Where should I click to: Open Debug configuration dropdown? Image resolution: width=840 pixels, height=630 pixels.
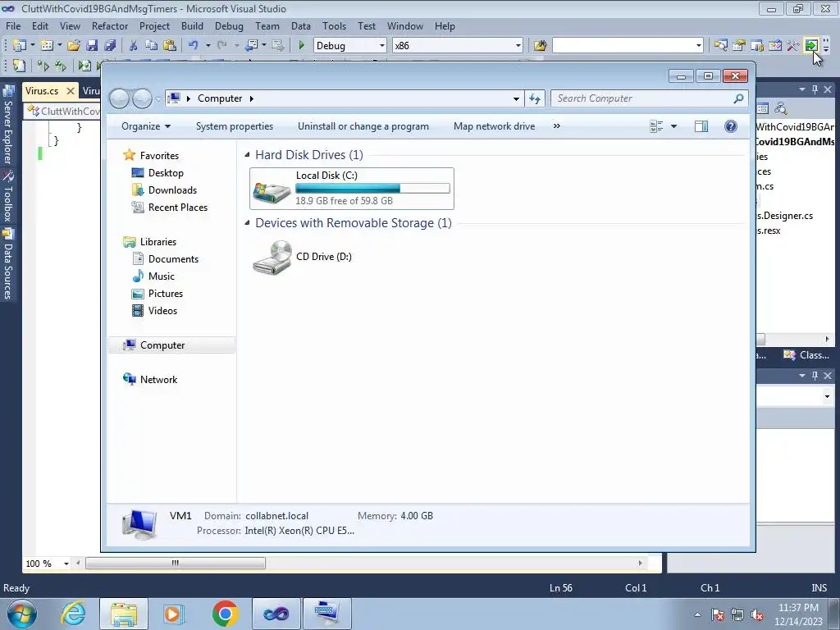coord(382,46)
